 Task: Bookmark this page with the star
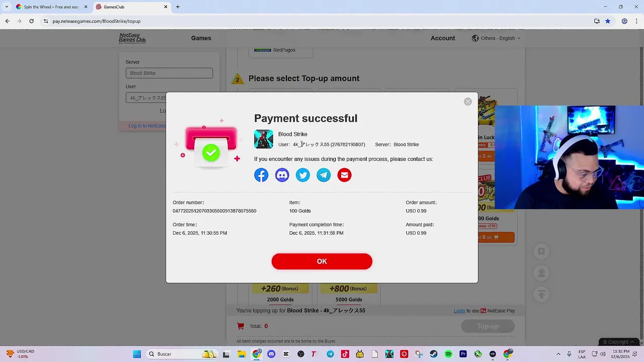[608, 21]
